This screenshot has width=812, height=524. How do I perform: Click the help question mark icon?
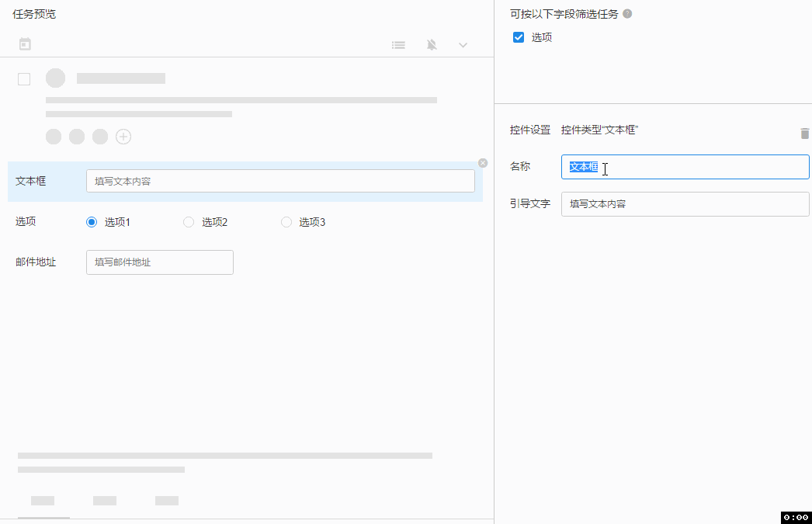(627, 14)
